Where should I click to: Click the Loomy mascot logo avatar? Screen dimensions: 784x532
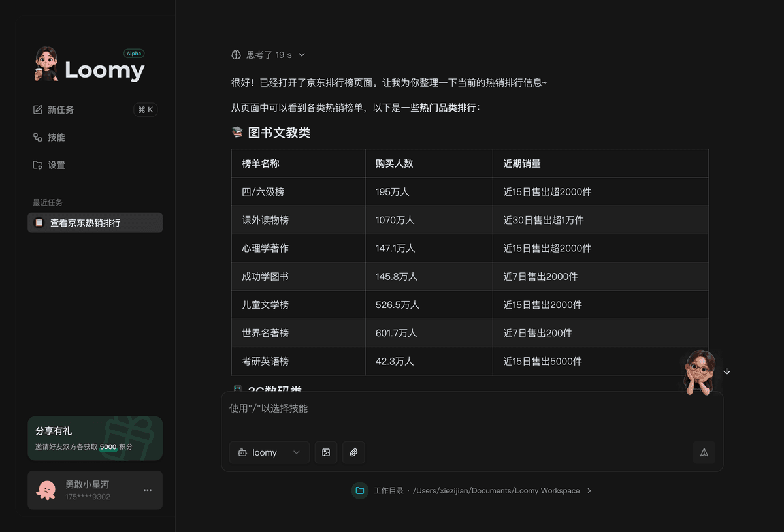click(46, 64)
